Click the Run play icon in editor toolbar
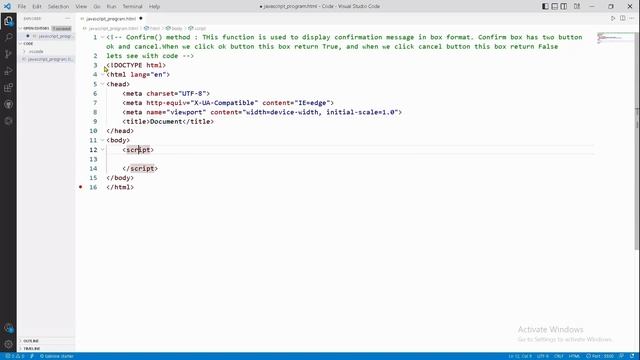 [613, 18]
